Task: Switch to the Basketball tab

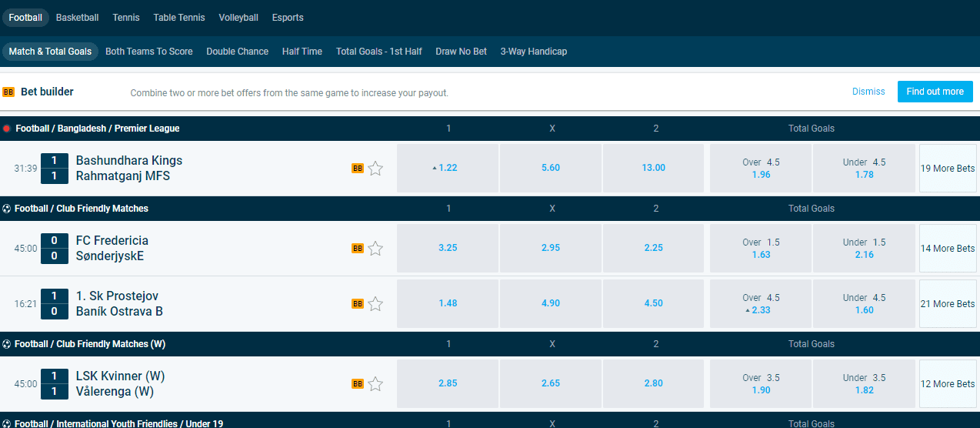Action: point(77,18)
